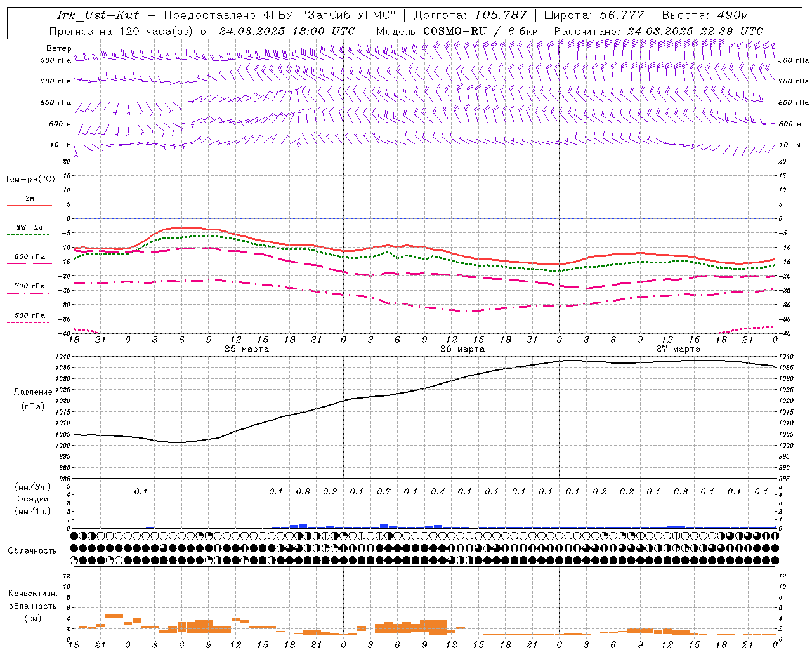Click the 0.4 precipitation value
The image size is (812, 650).
pyautogui.click(x=438, y=491)
